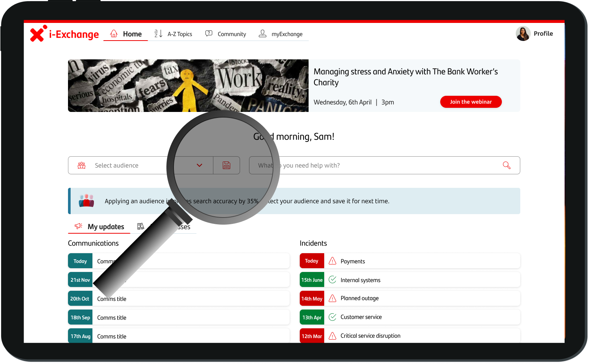Click the stress webinar banner image
The image size is (589, 364).
point(188,86)
